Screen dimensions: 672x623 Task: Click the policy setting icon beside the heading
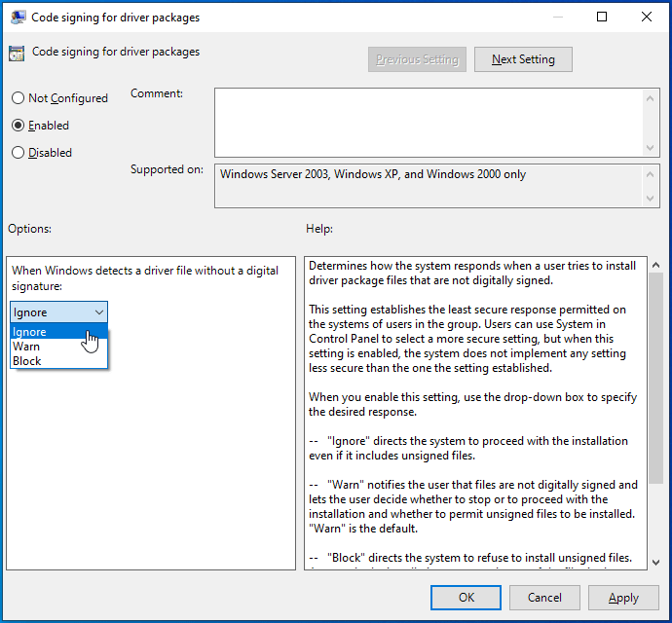point(17,53)
